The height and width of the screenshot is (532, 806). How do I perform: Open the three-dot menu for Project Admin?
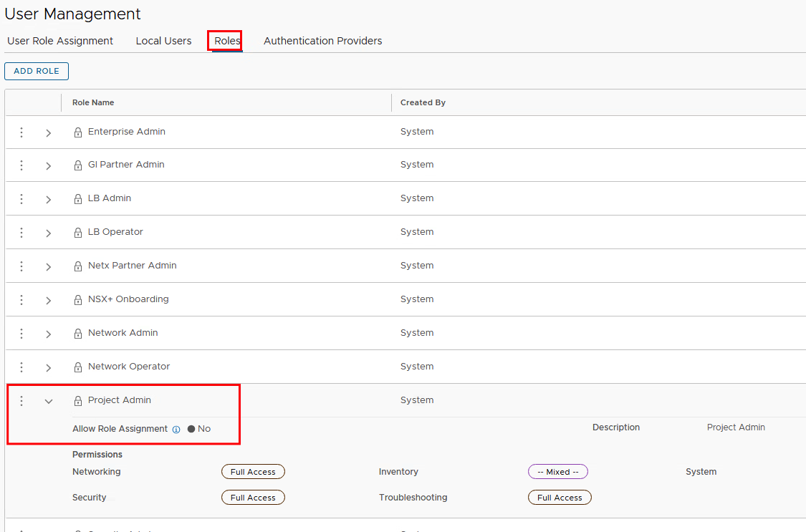pyautogui.click(x=21, y=401)
